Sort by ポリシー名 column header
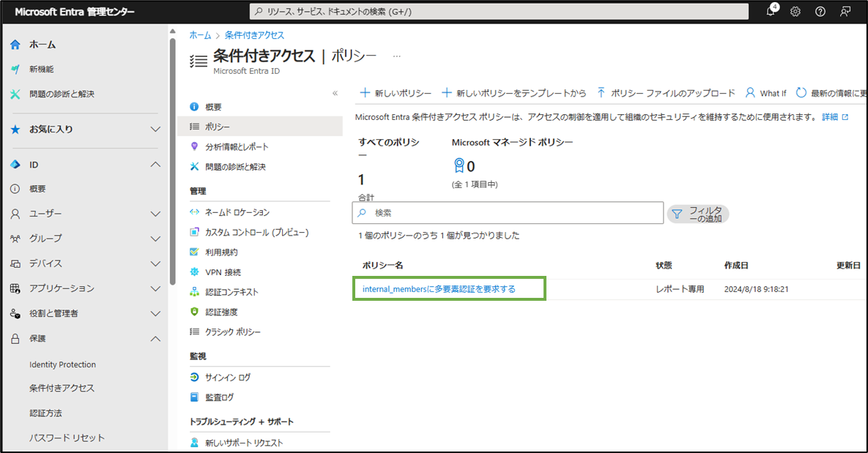This screenshot has width=868, height=453. (x=382, y=266)
